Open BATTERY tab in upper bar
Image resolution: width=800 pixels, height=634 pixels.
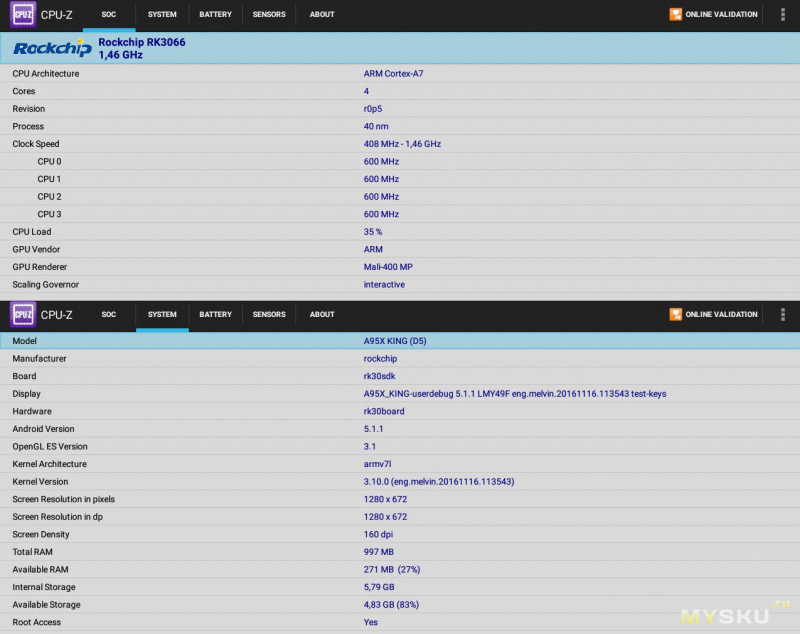pyautogui.click(x=215, y=14)
